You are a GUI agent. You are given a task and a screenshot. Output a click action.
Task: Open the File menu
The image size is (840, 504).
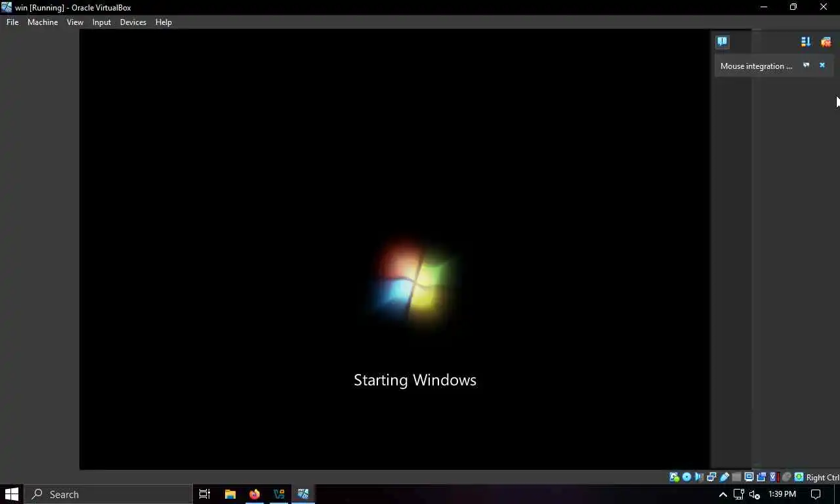tap(12, 22)
